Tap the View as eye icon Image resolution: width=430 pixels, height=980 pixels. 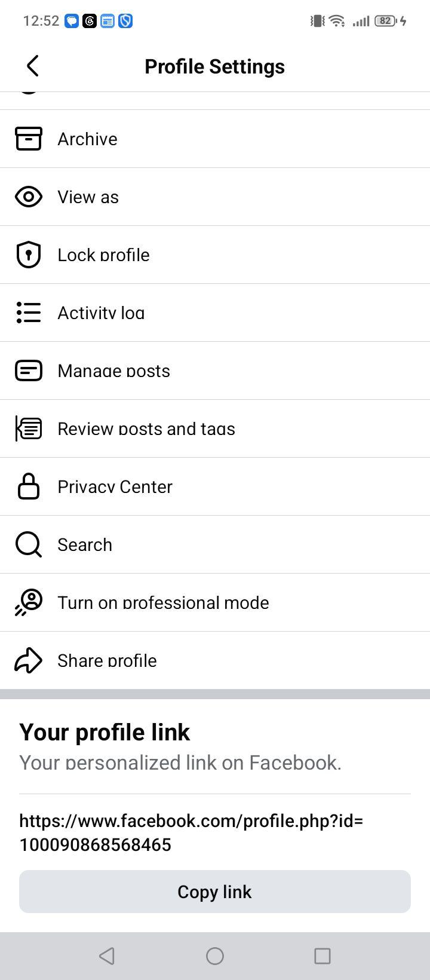click(x=28, y=197)
